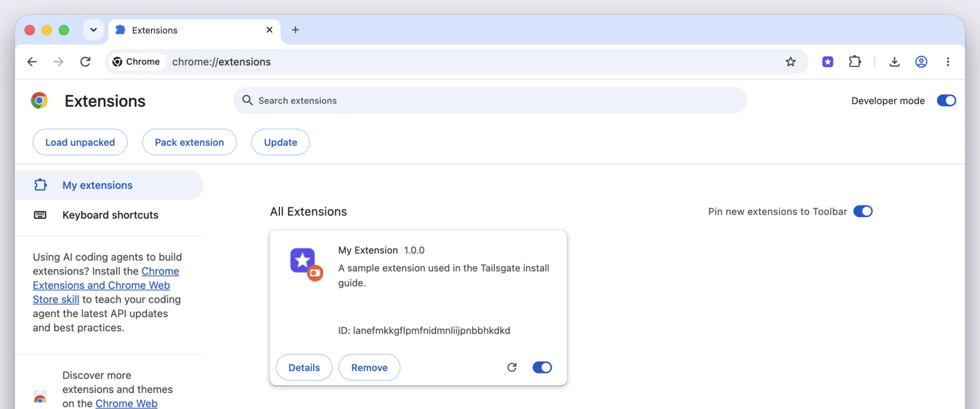
Task: Select the Extensions browser tab
Action: tap(194, 30)
